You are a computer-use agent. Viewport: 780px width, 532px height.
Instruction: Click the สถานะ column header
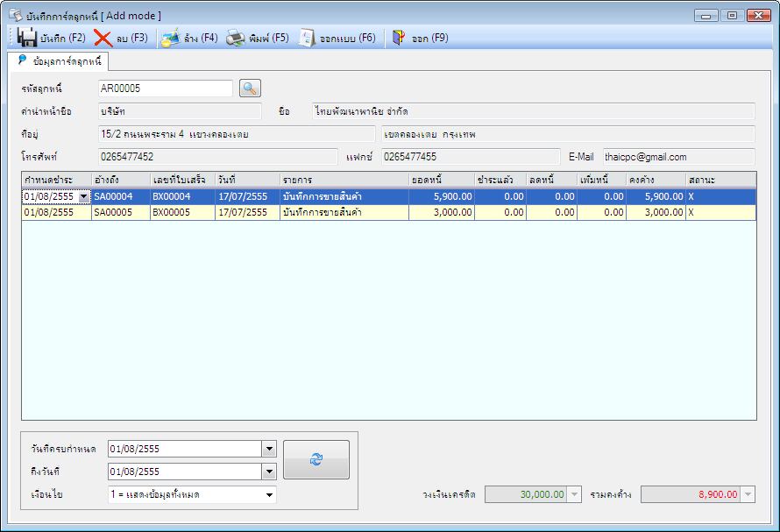tap(720, 180)
